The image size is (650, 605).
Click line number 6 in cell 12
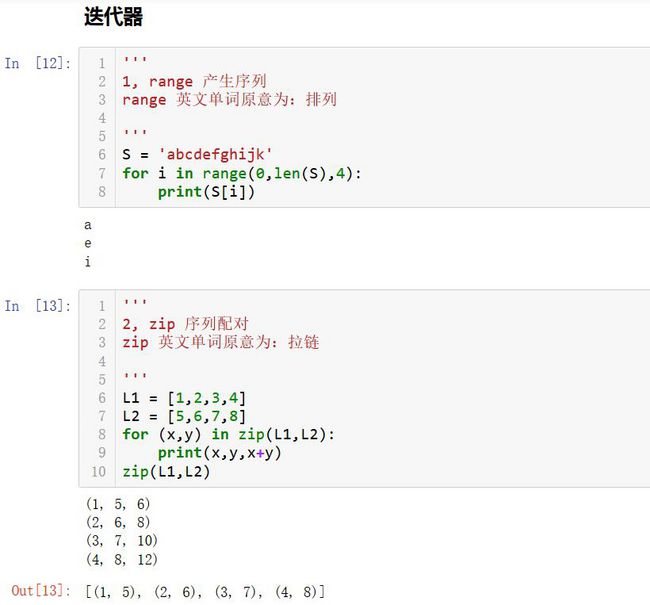102,155
